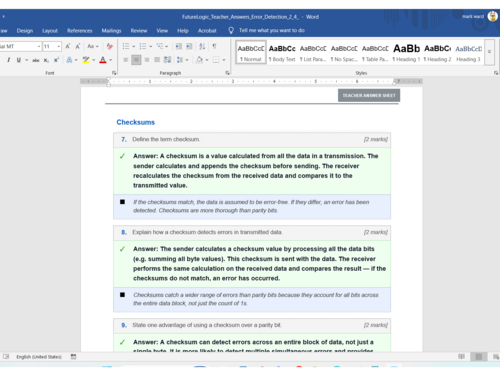Open the font name dropdown
Viewport: 500px width, 375px height.
coord(39,46)
